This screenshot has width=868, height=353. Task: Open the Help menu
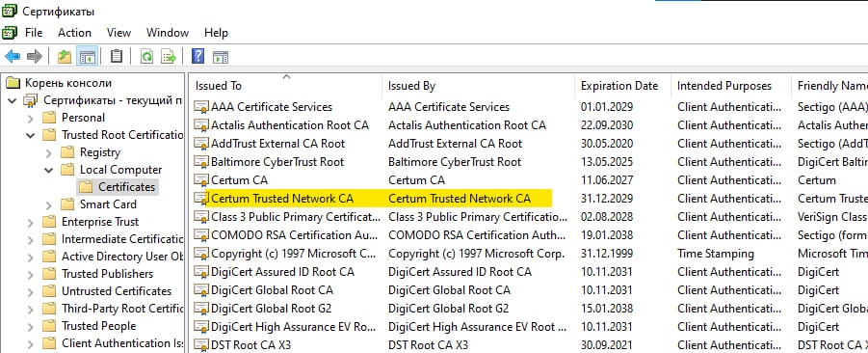(216, 33)
